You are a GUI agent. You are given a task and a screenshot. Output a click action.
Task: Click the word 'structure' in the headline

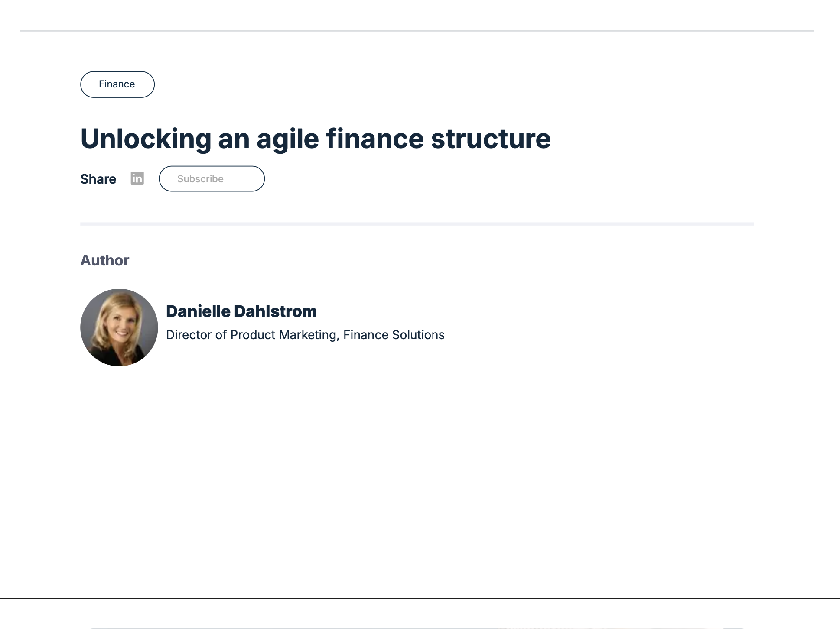(490, 139)
